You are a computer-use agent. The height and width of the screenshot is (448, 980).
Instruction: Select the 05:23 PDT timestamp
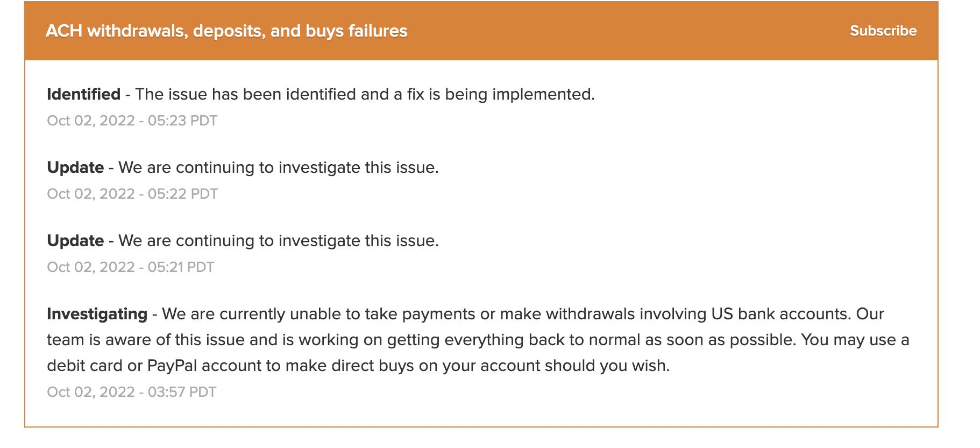[132, 121]
